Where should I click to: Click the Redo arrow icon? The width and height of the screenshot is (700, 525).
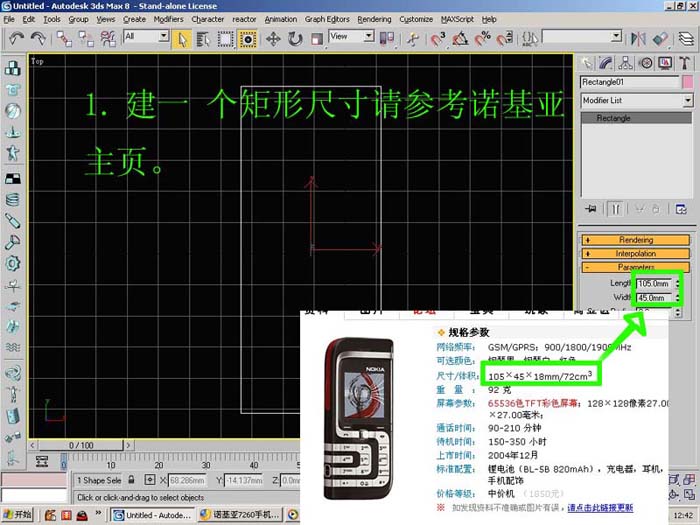pyautogui.click(x=38, y=38)
